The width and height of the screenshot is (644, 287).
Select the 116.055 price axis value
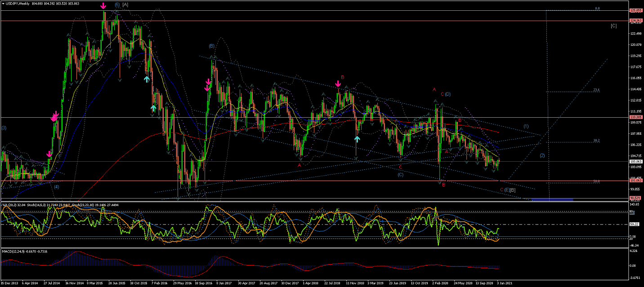(636, 78)
